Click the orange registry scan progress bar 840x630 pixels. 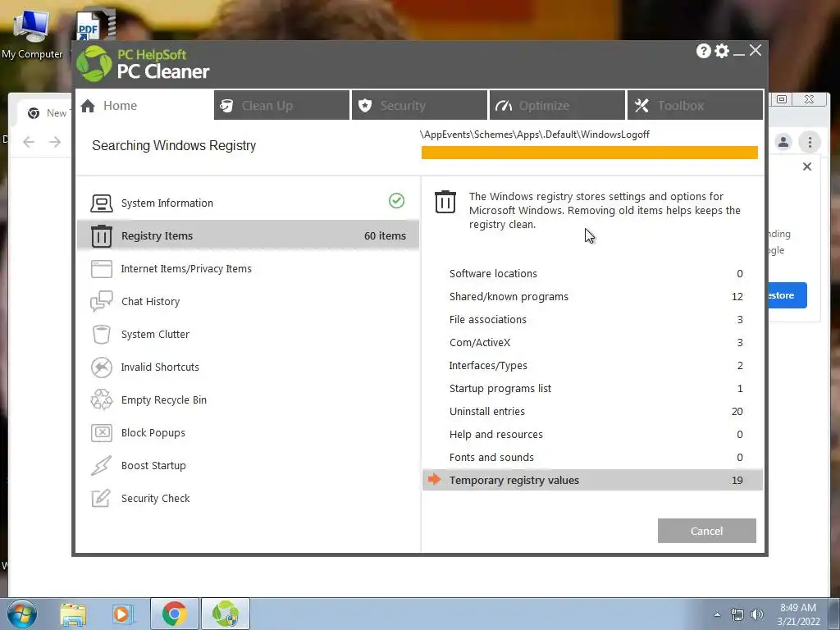pyautogui.click(x=589, y=153)
